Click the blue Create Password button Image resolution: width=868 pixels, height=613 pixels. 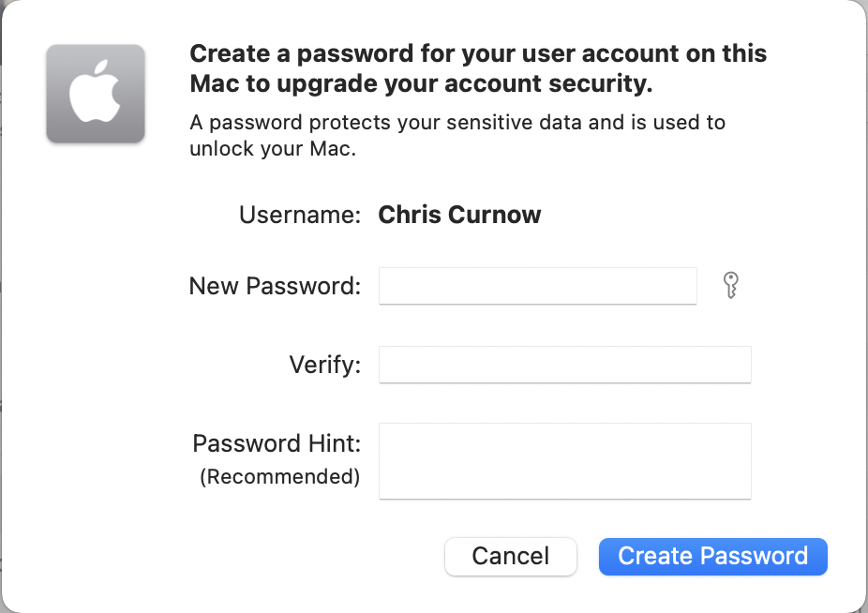[712, 556]
